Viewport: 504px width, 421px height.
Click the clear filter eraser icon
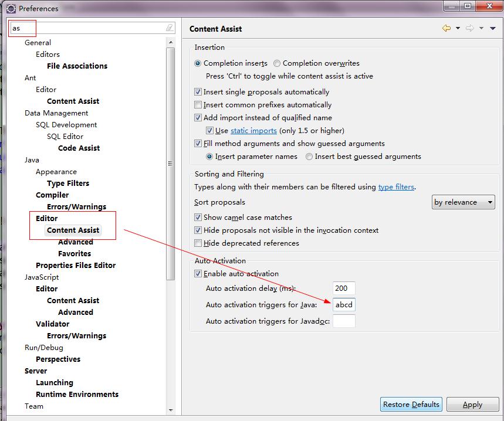[170, 28]
